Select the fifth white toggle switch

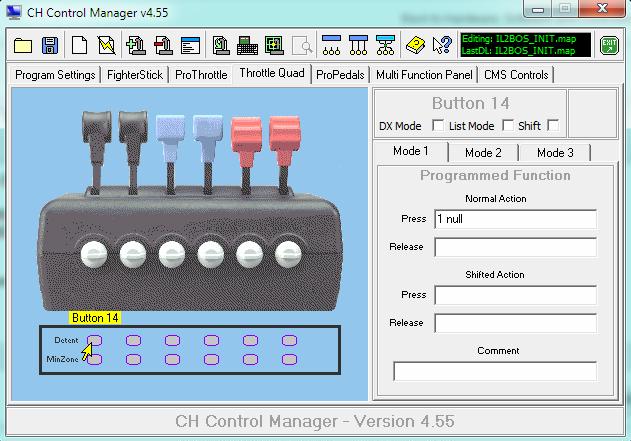[x=250, y=255]
